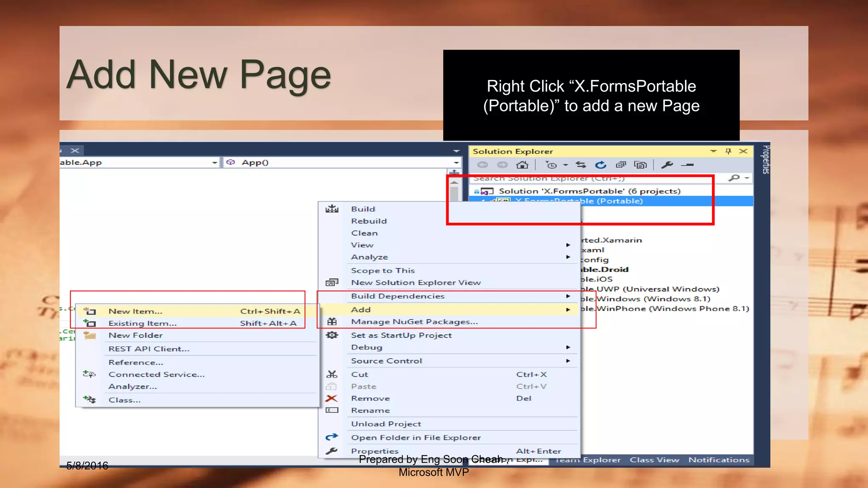Image resolution: width=868 pixels, height=488 pixels.
Task: Choose Reference… from the Add submenu
Action: 197,363
